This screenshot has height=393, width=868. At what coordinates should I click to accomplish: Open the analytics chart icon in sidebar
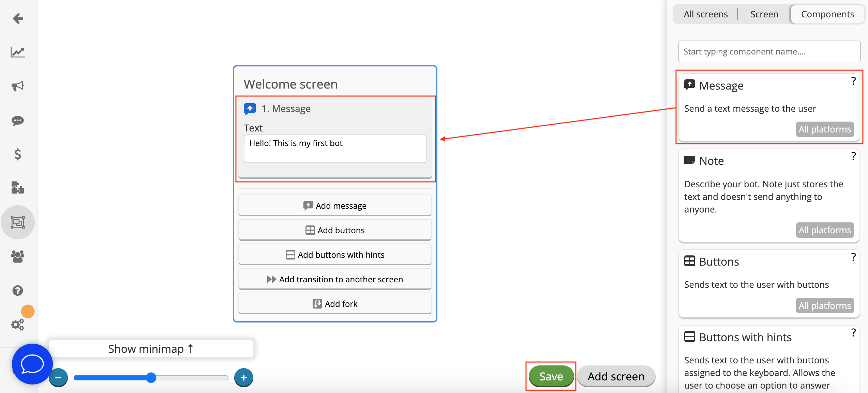(18, 52)
